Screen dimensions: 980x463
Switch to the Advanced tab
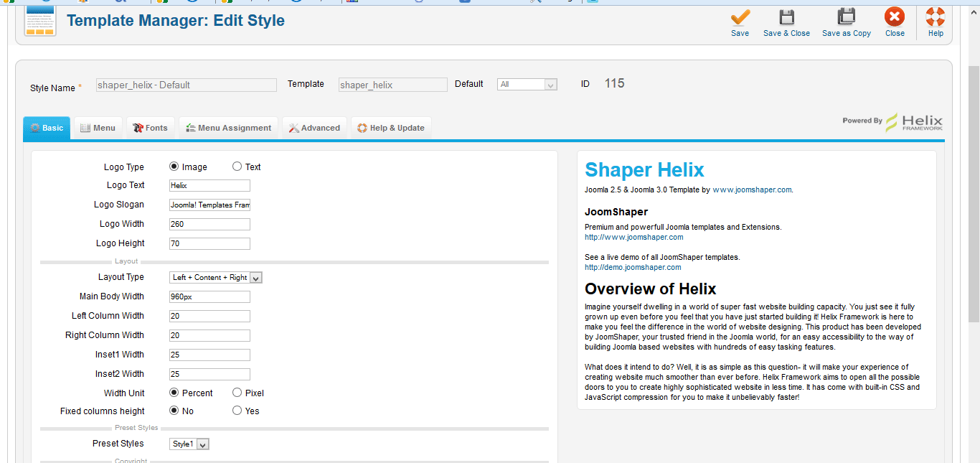[x=314, y=128]
